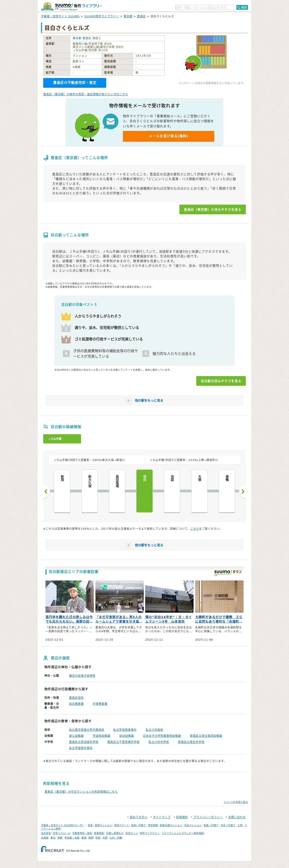Open the article thumbnail of man in patterned shirt
The image size is (289, 868).
pos(70,596)
